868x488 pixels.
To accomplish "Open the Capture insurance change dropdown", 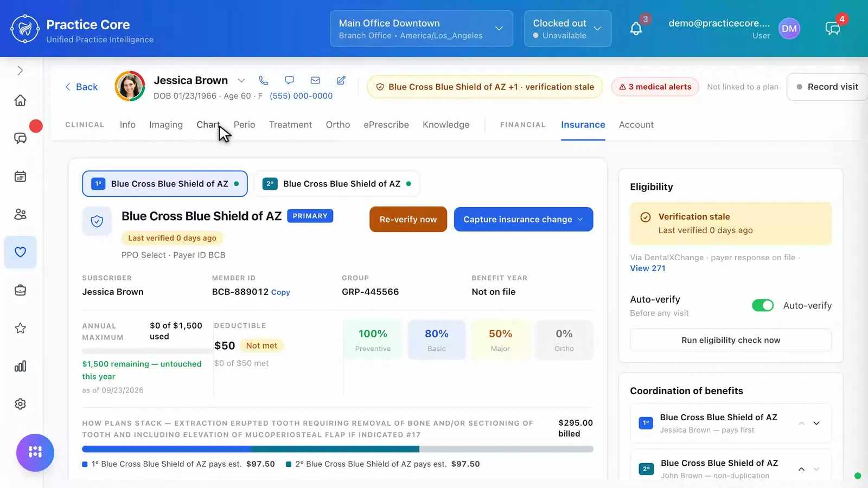I will [524, 219].
